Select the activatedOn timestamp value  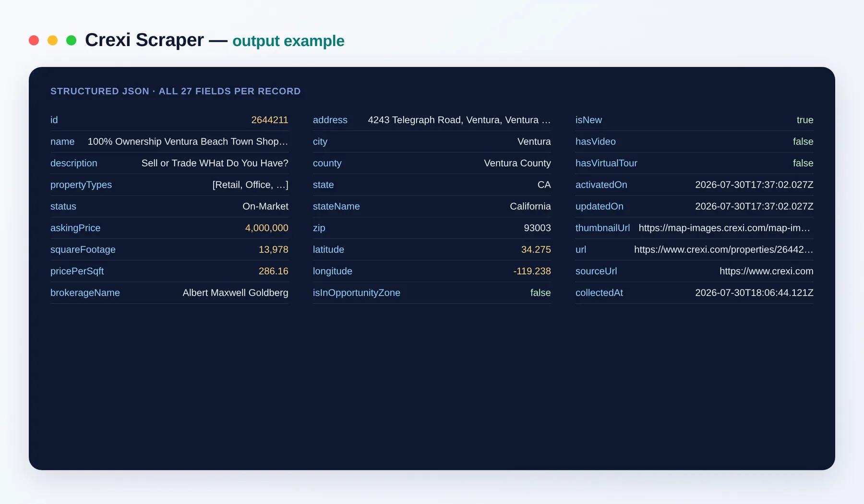coord(754,185)
